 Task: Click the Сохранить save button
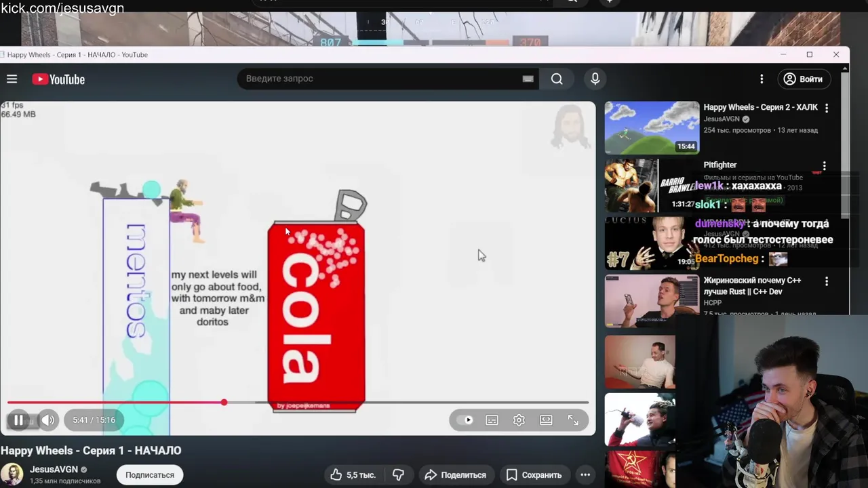click(x=534, y=475)
